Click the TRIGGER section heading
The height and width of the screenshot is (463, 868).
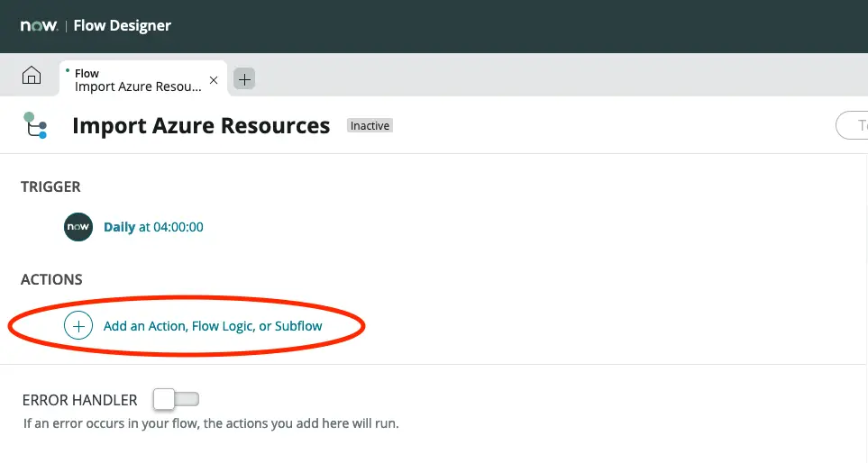point(50,187)
